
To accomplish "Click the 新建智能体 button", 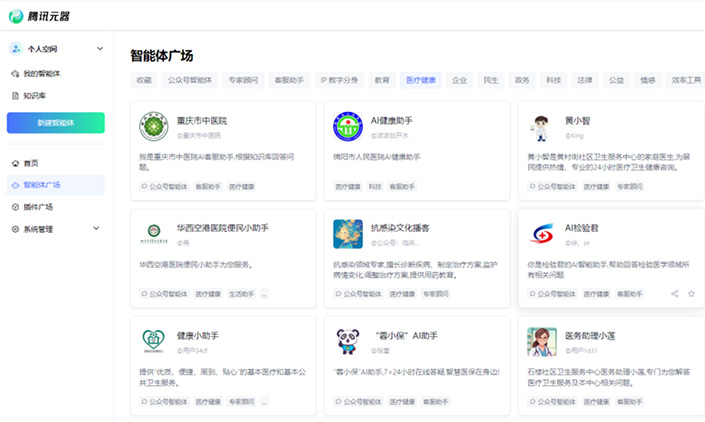I will (55, 123).
